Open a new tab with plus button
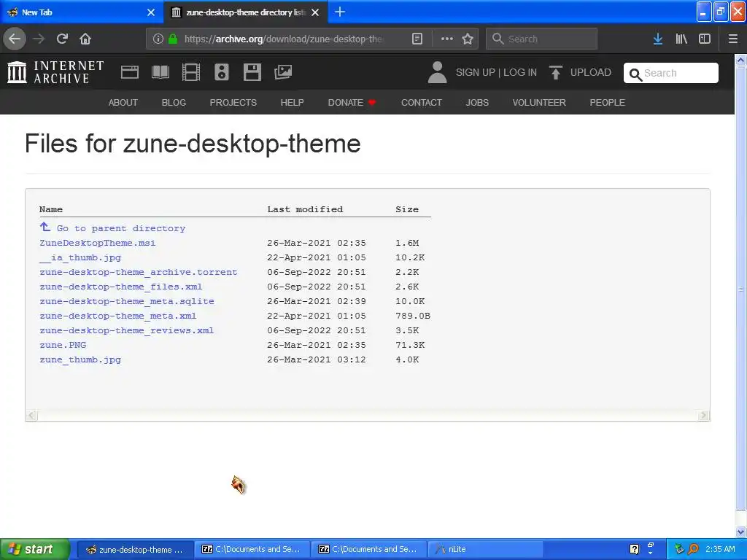 click(340, 12)
